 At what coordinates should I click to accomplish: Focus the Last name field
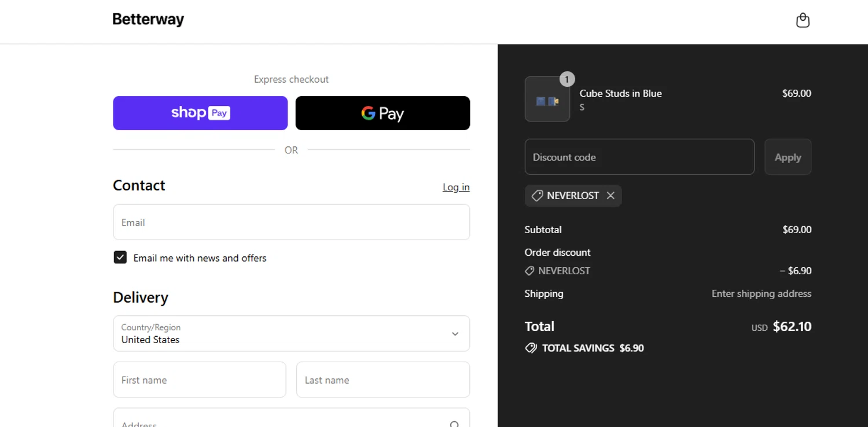383,380
